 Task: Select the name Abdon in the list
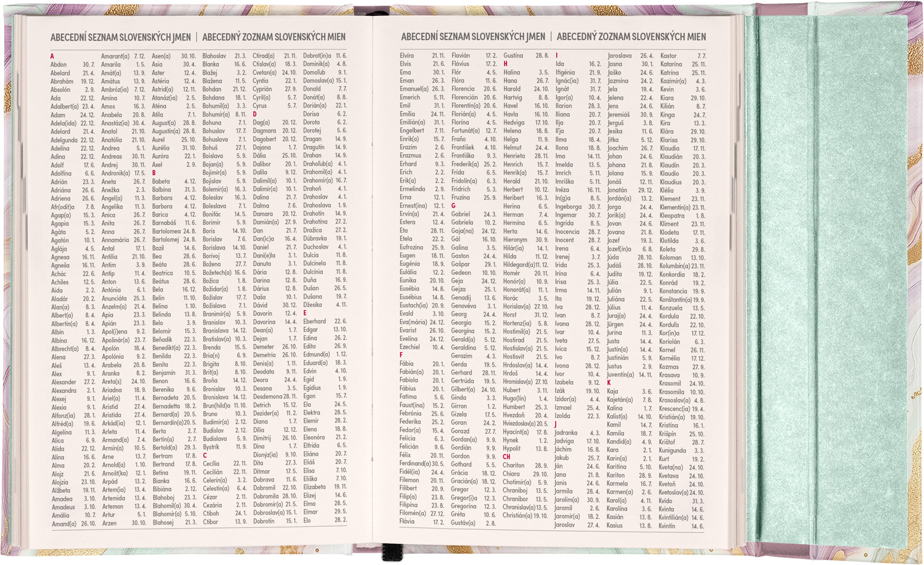point(59,64)
